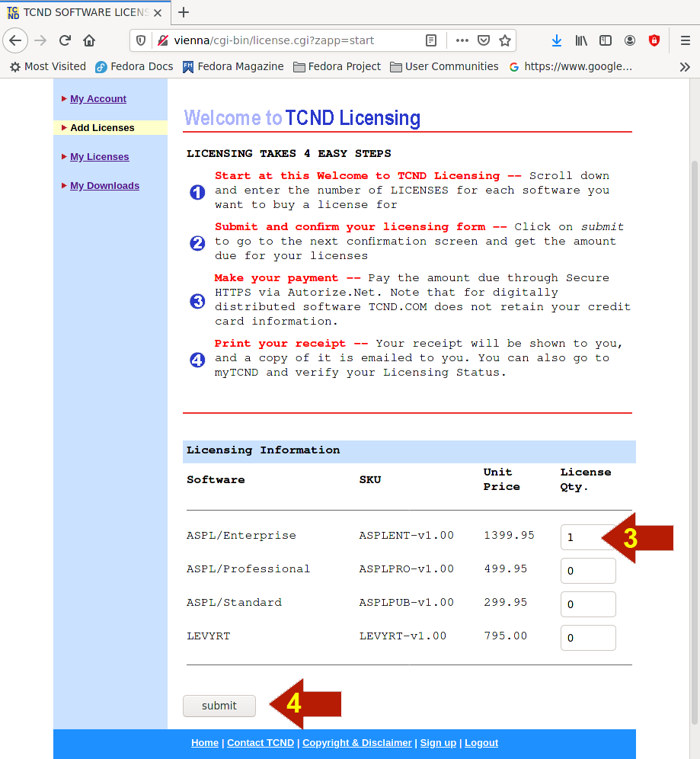The height and width of the screenshot is (759, 700).
Task: Select Add Licenses in the sidebar
Action: pos(102,128)
